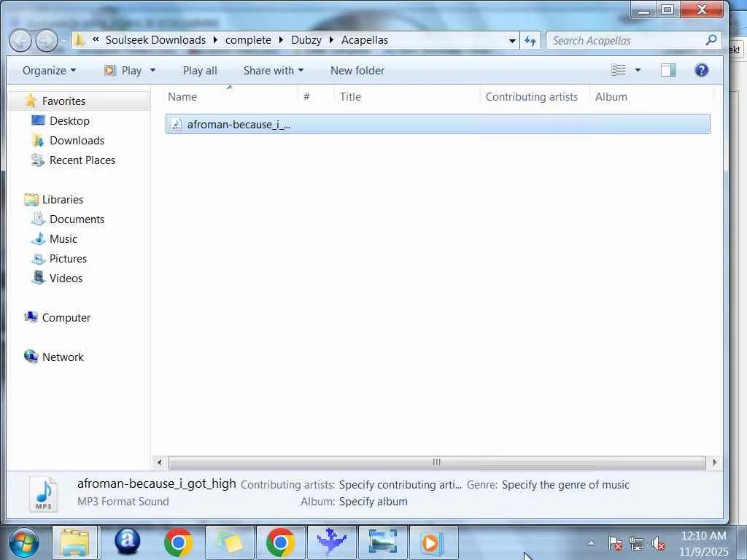This screenshot has width=747, height=560.
Task: Edit Genre field in details pane
Action: tap(565, 485)
